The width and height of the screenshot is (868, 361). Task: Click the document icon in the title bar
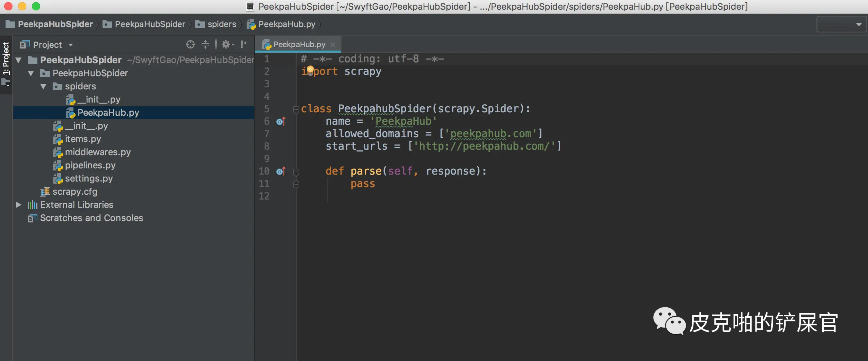pos(250,6)
